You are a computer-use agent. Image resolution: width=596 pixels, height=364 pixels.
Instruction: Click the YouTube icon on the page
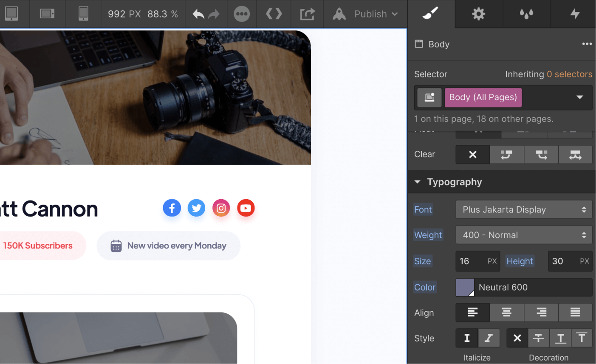(246, 208)
